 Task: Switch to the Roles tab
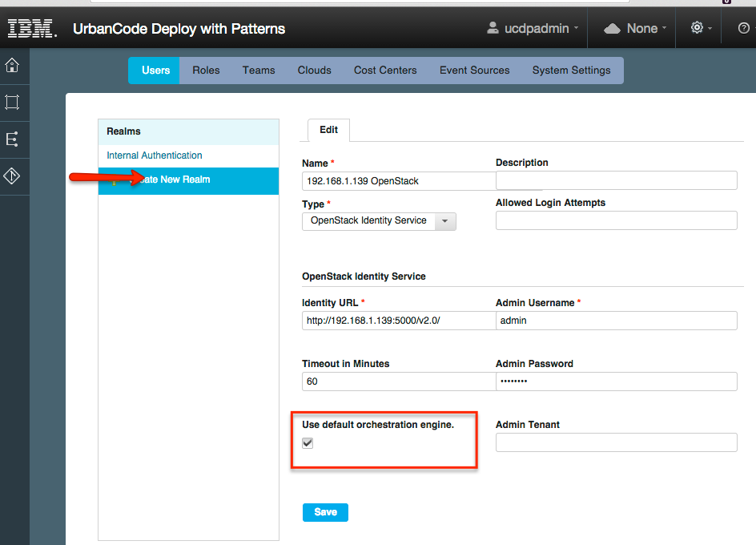(206, 71)
